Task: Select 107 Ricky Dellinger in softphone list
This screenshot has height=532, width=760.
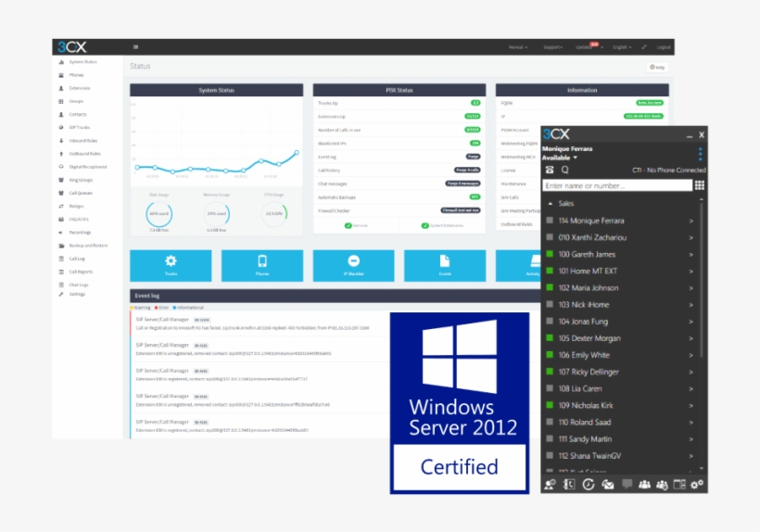Action: (620, 372)
